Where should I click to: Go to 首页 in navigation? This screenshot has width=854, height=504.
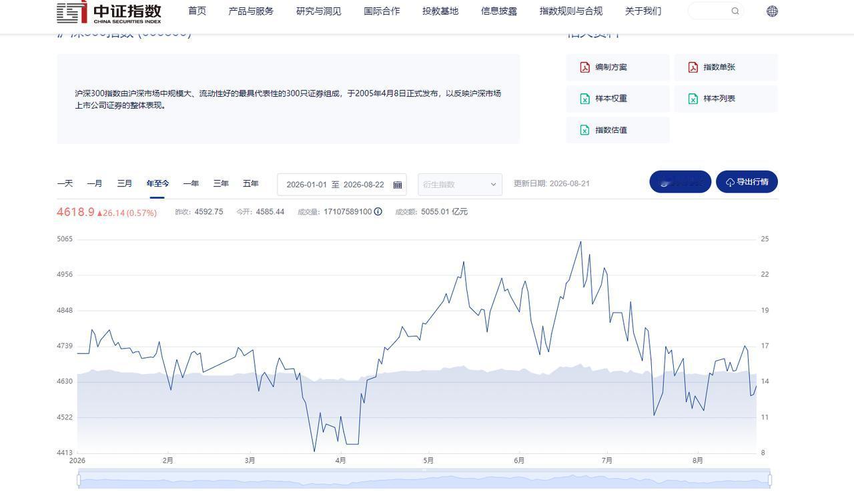point(197,11)
